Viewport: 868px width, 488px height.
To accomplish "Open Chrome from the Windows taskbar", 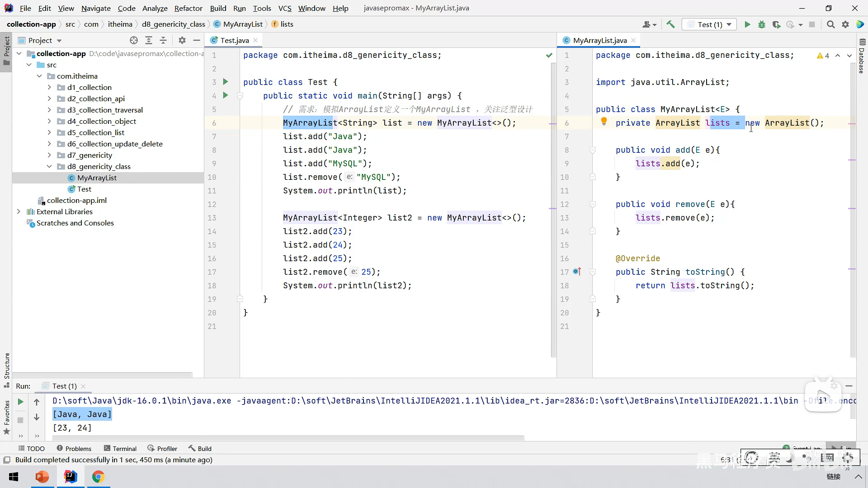I will (98, 477).
